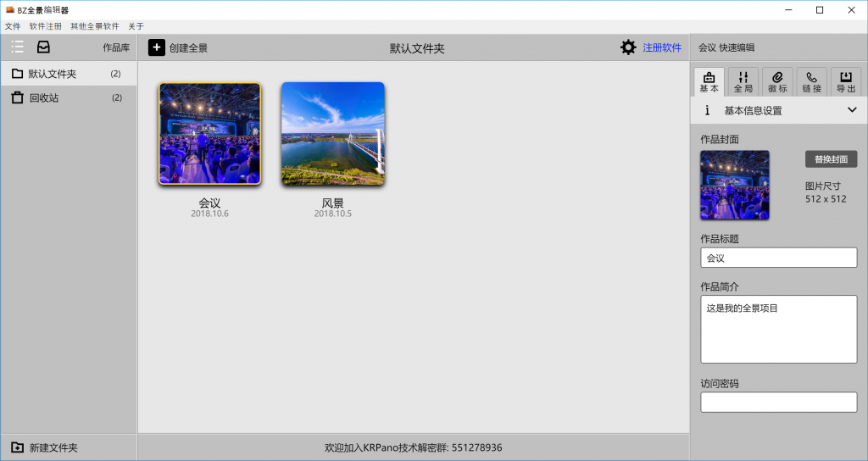
Task: Open the 软件注册 menu
Action: [46, 26]
